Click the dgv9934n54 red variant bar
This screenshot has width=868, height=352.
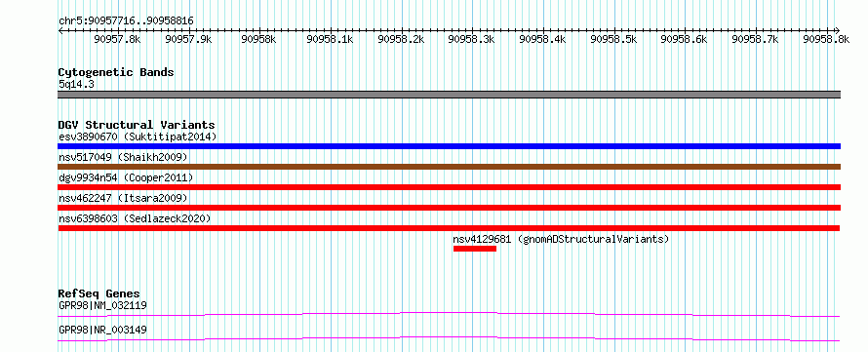[x=449, y=187]
